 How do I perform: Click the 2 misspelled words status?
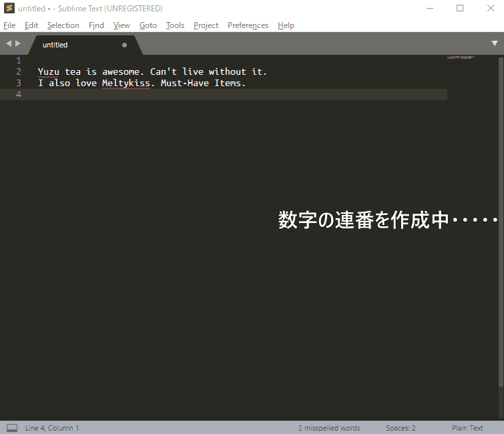pos(329,428)
